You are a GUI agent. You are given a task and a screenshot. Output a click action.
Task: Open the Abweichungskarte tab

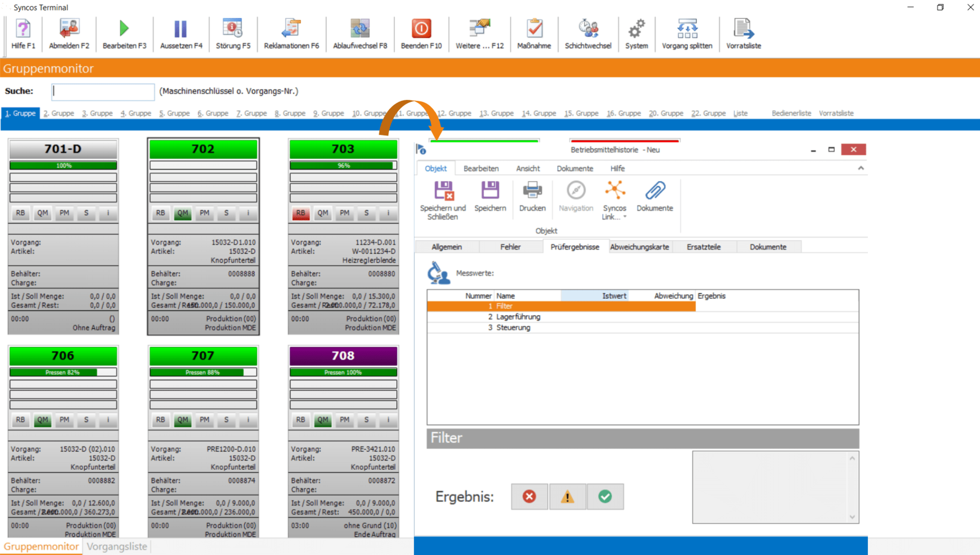(639, 247)
